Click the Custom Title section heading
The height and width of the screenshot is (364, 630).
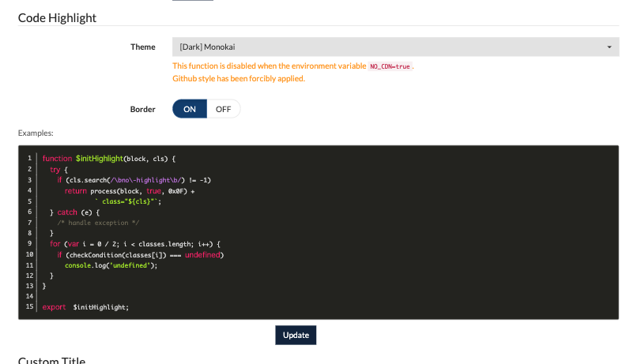click(x=51, y=360)
